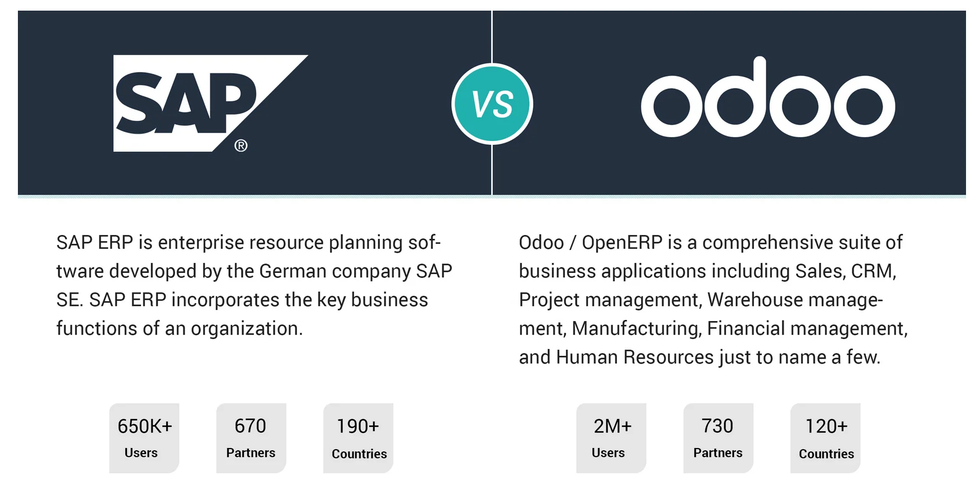980x490 pixels.
Task: Click the white divider line below the VS badge
Action: (492, 170)
